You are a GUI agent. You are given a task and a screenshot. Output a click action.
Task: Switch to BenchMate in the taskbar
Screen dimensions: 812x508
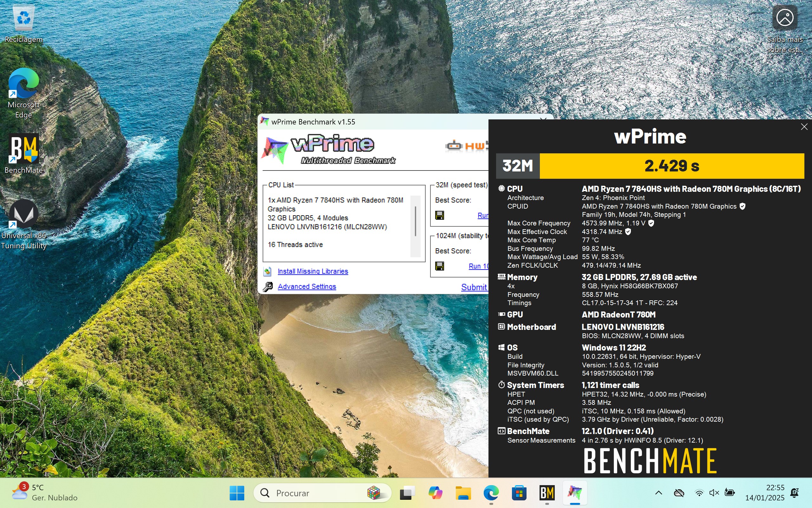(x=547, y=493)
